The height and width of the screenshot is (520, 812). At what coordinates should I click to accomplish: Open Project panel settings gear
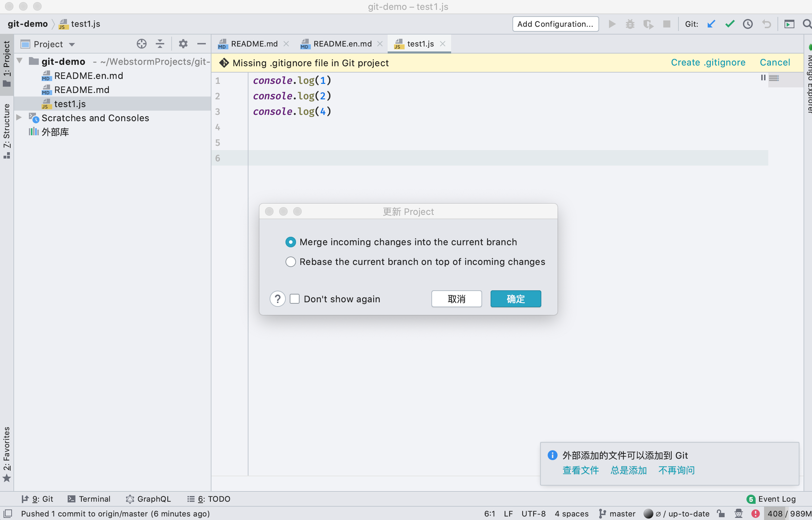click(183, 44)
